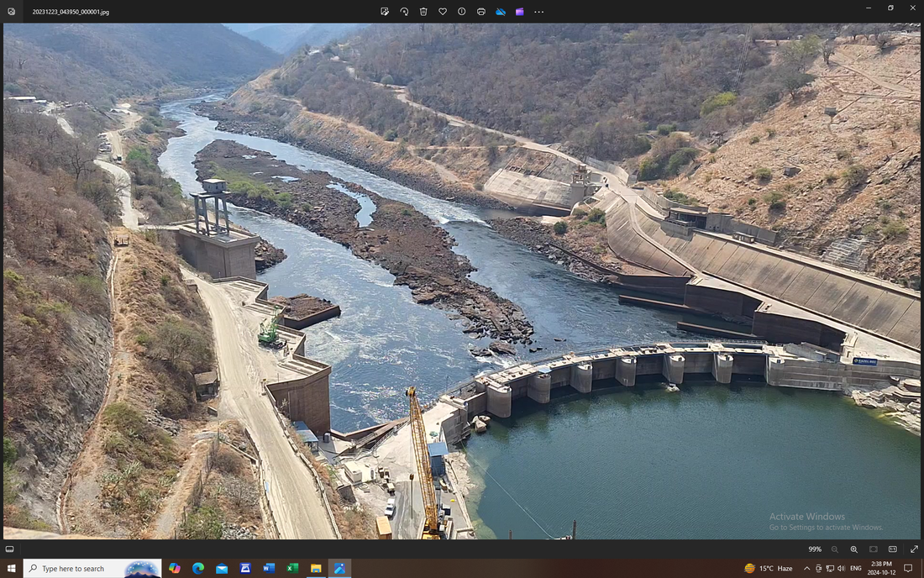Open Microsoft Excel from the taskbar
This screenshot has height=578, width=924.
point(292,569)
